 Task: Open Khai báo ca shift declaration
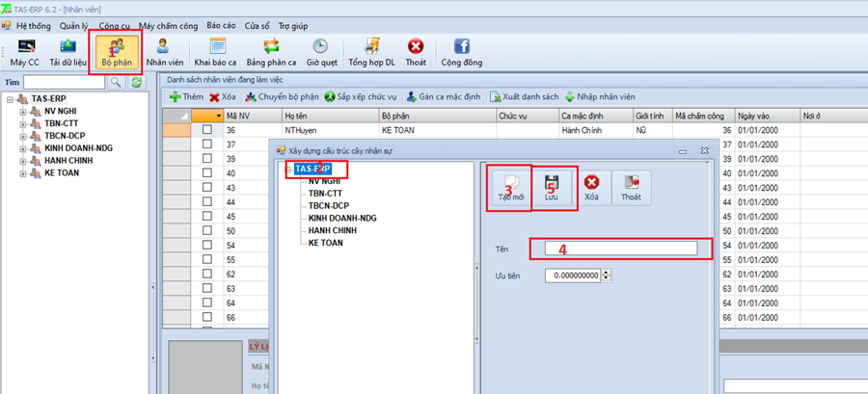click(216, 52)
